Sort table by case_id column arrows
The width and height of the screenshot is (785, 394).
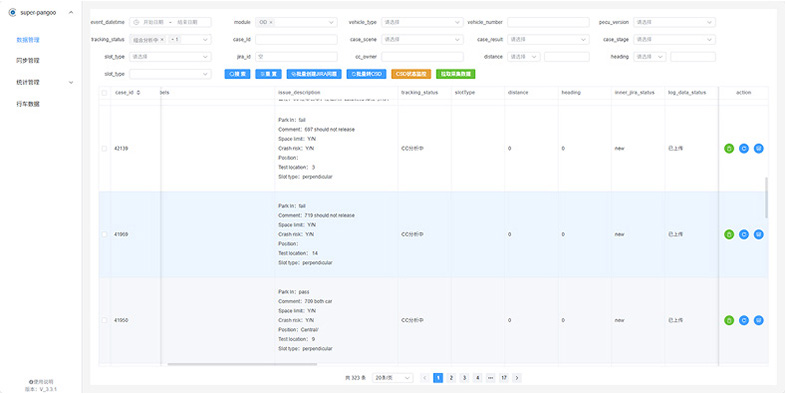(x=138, y=93)
